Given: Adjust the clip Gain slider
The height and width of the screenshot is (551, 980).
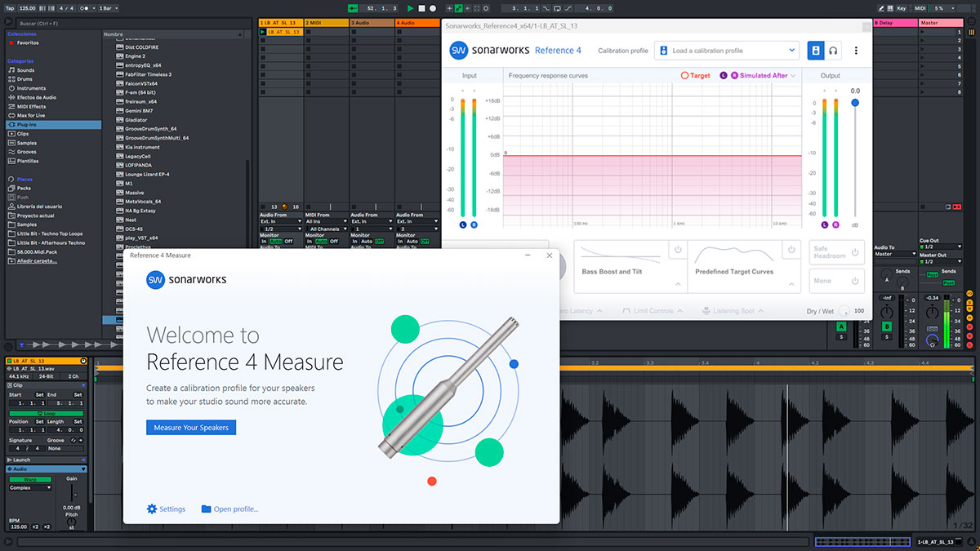Looking at the screenshot, I should (72, 492).
